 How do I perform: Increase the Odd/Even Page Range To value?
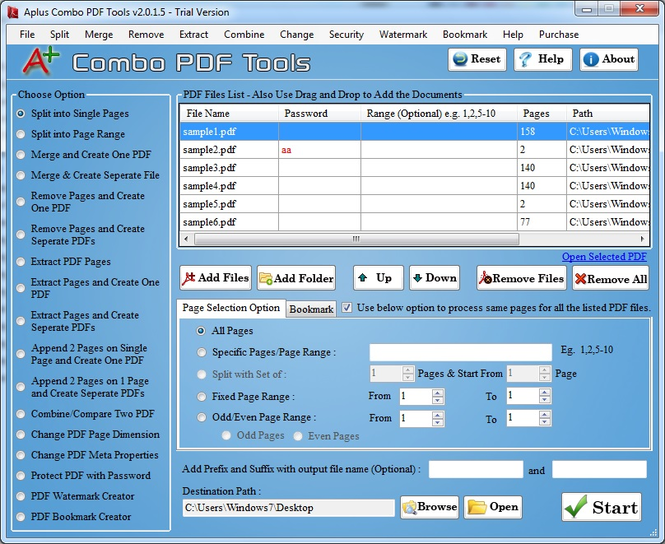545,415
